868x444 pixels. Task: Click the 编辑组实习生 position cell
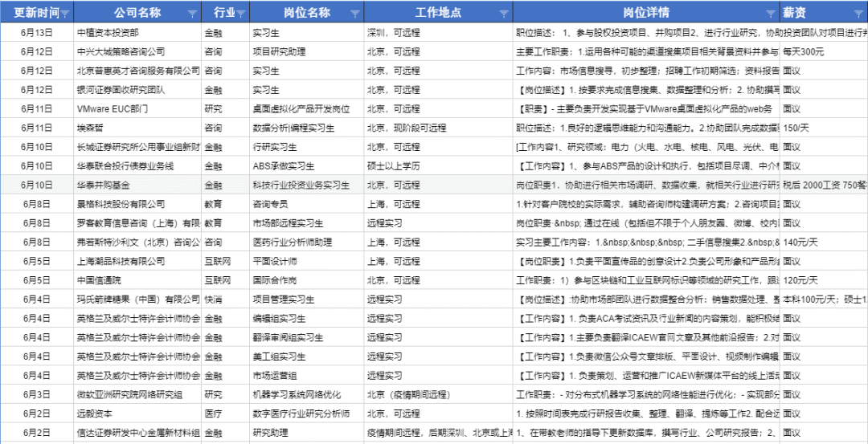pos(307,318)
